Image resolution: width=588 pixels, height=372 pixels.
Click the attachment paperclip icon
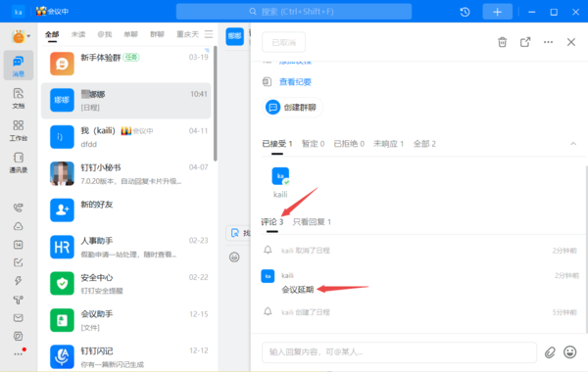coord(550,352)
